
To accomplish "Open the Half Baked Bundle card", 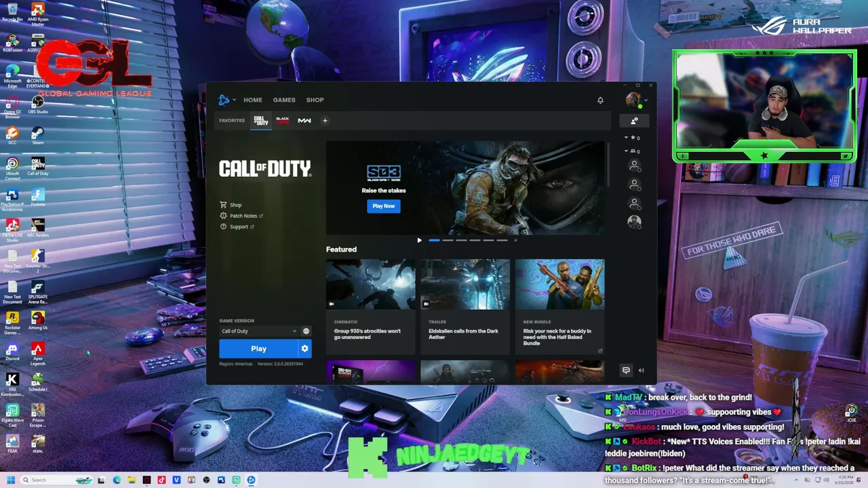I will [559, 306].
